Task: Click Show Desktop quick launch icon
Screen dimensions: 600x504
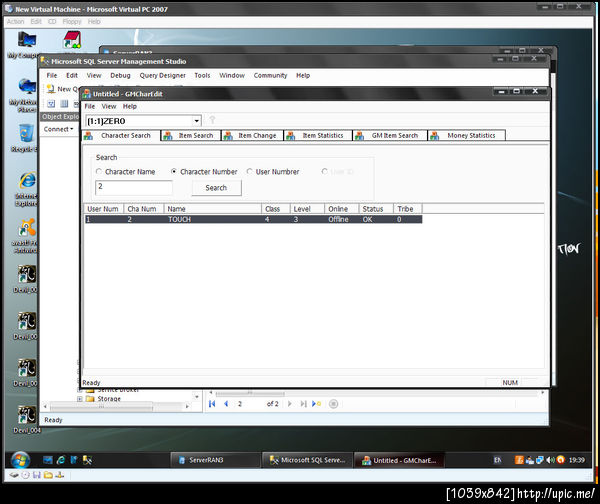Action: (47, 460)
